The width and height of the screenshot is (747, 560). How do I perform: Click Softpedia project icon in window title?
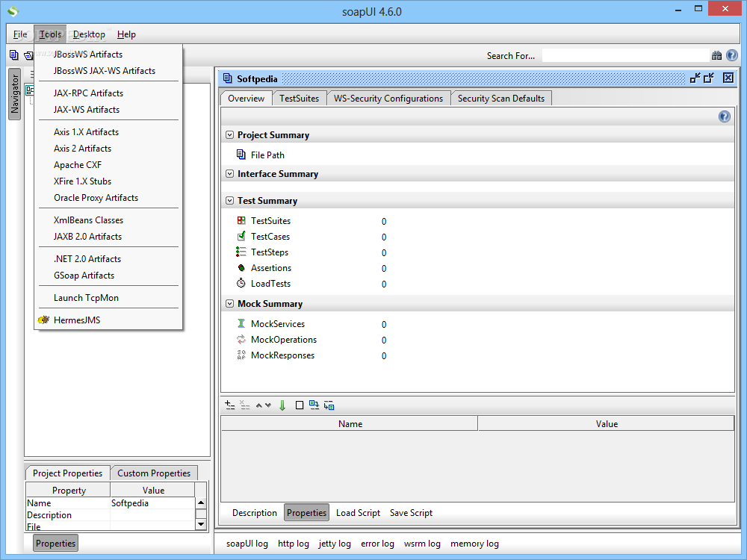coord(228,78)
